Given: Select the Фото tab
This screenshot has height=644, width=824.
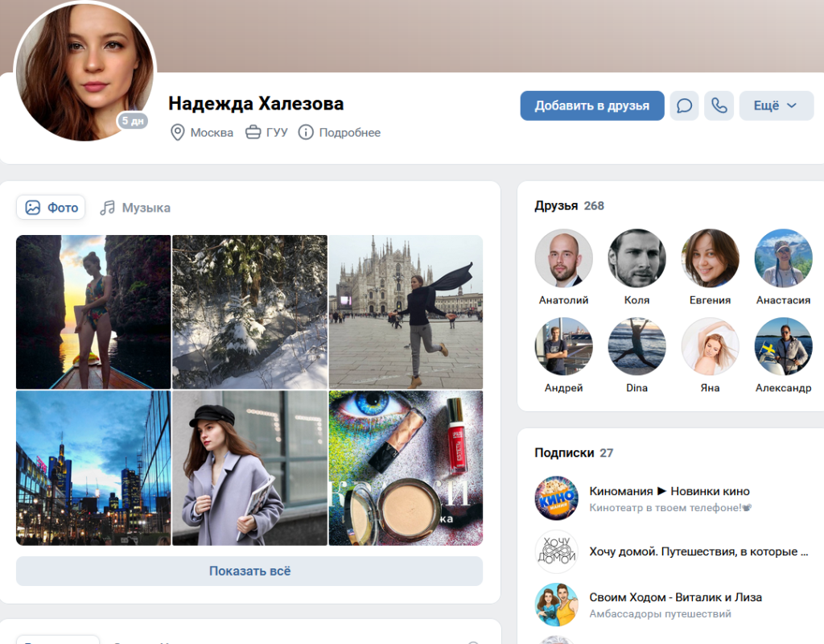Looking at the screenshot, I should [51, 208].
